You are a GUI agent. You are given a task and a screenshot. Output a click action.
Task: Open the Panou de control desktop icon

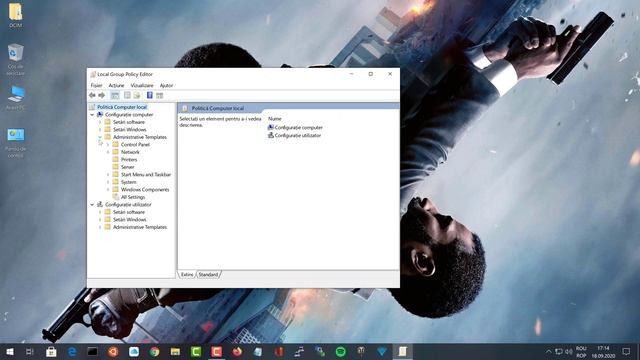click(x=16, y=142)
